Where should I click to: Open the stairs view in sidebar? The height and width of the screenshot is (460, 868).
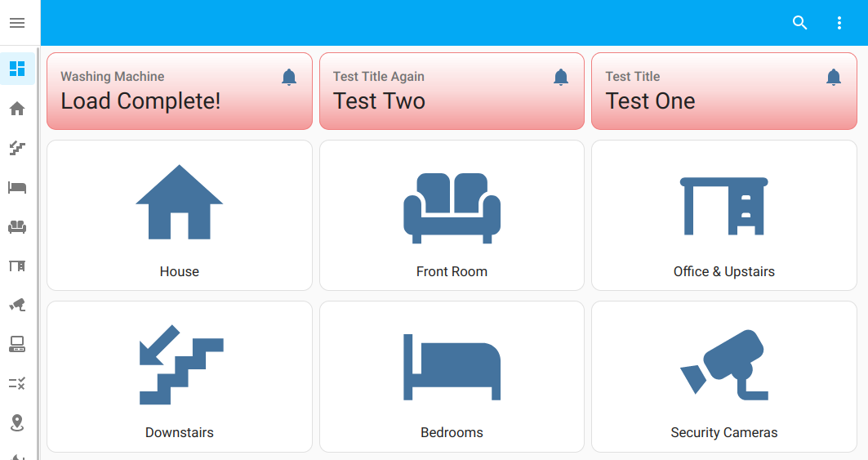(x=17, y=148)
